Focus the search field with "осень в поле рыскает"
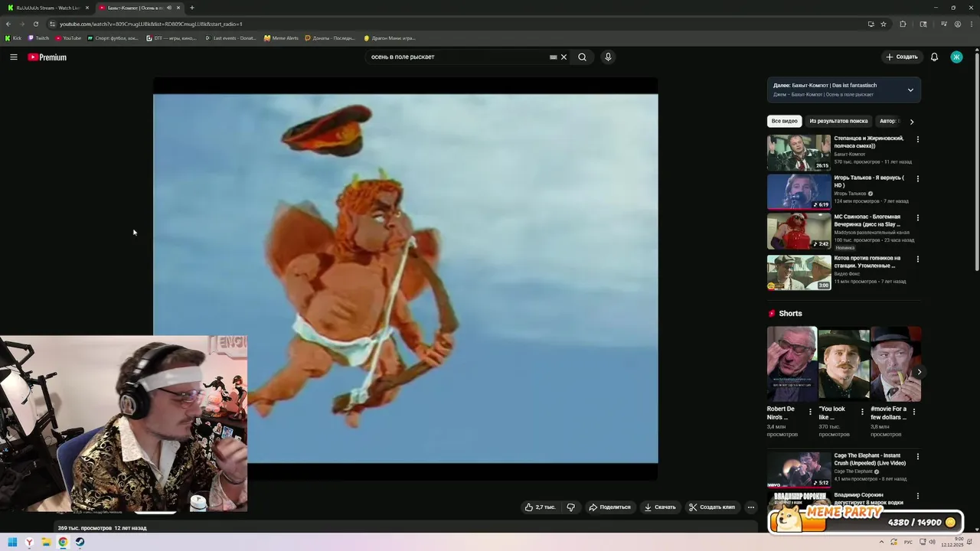The height and width of the screenshot is (551, 980). click(x=458, y=57)
